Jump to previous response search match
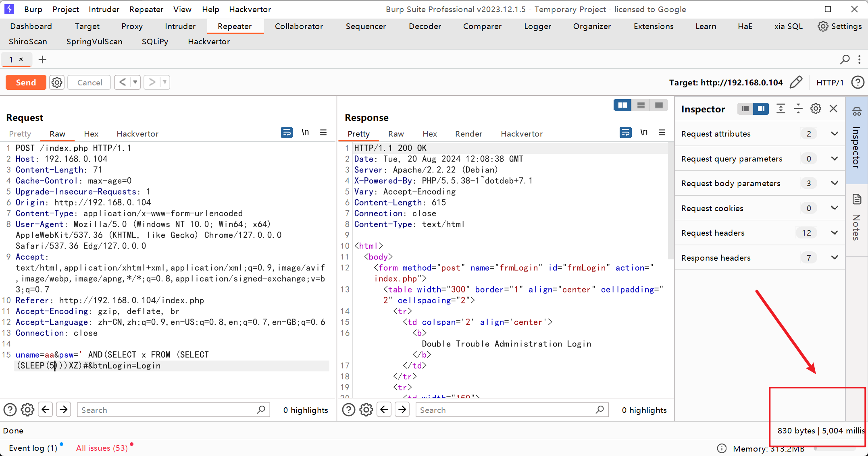 pos(384,410)
